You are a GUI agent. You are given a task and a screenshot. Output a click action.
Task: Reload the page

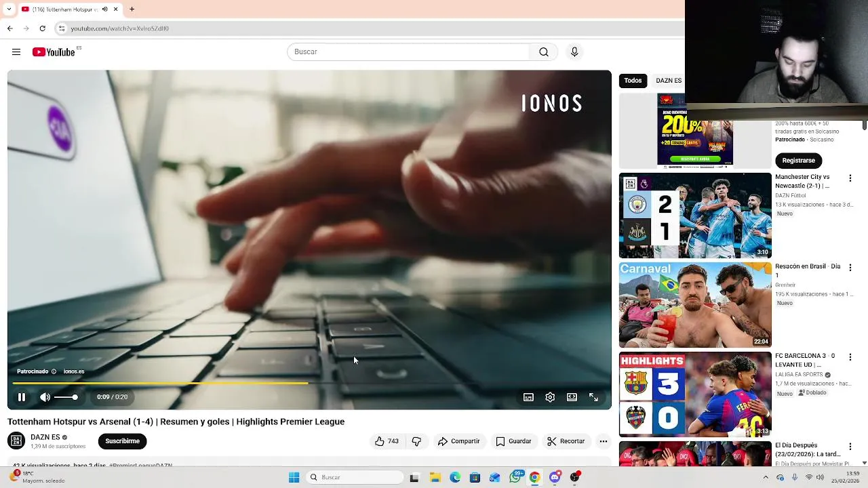point(42,28)
